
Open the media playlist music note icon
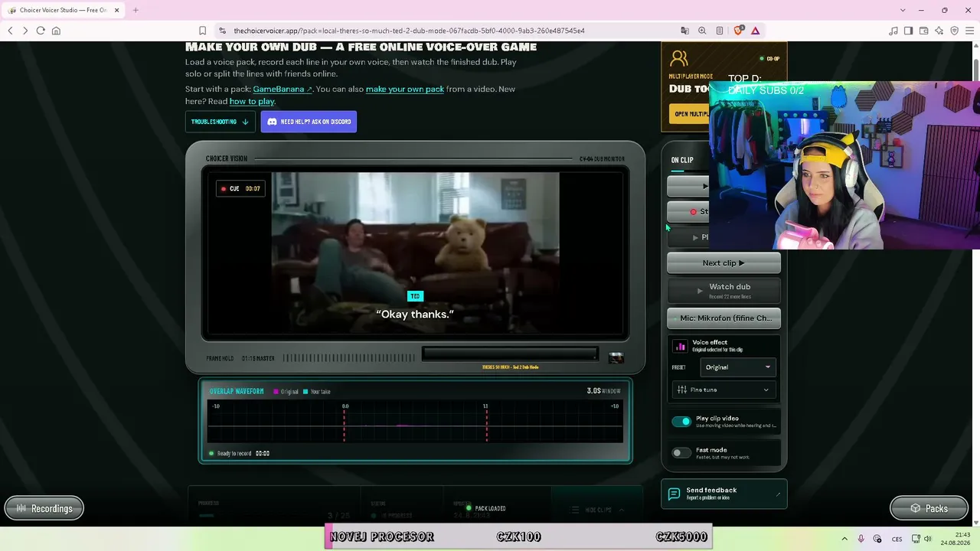pyautogui.click(x=893, y=31)
